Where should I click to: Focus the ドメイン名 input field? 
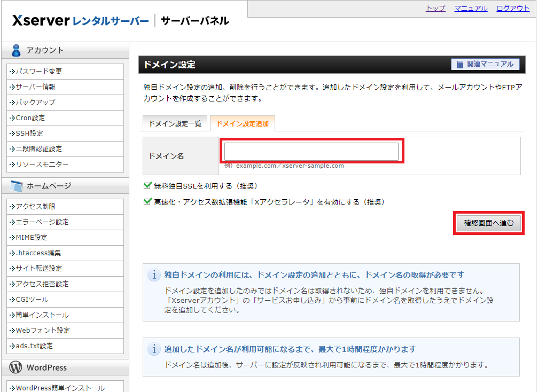tap(311, 151)
